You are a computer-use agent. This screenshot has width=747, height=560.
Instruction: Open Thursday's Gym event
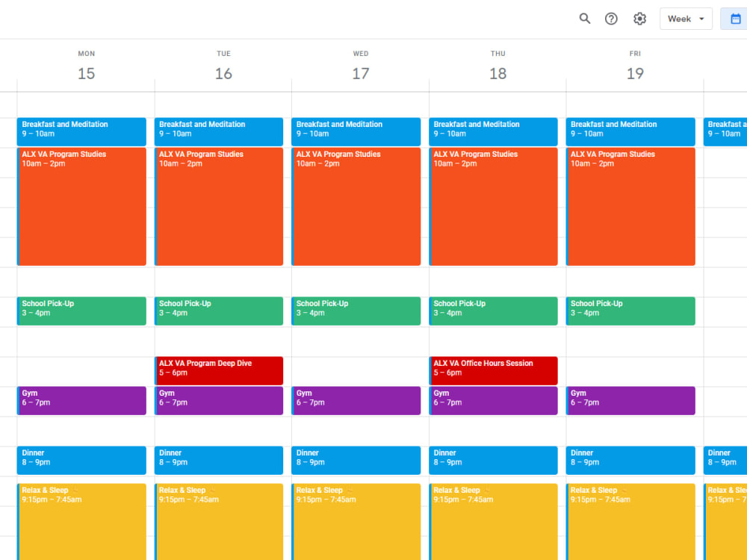[493, 400]
